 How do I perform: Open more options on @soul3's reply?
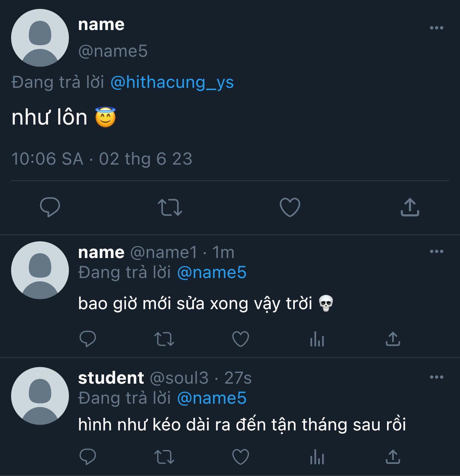tap(436, 377)
